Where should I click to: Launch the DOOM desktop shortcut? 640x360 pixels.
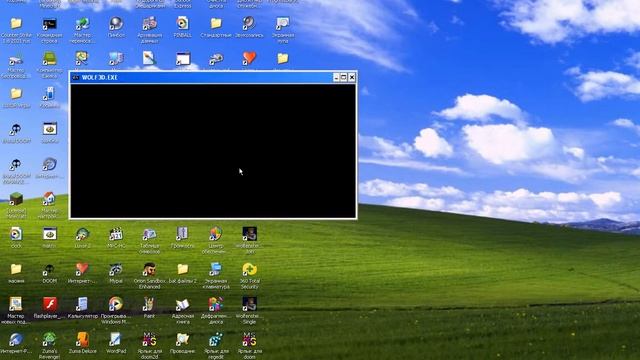(49, 269)
